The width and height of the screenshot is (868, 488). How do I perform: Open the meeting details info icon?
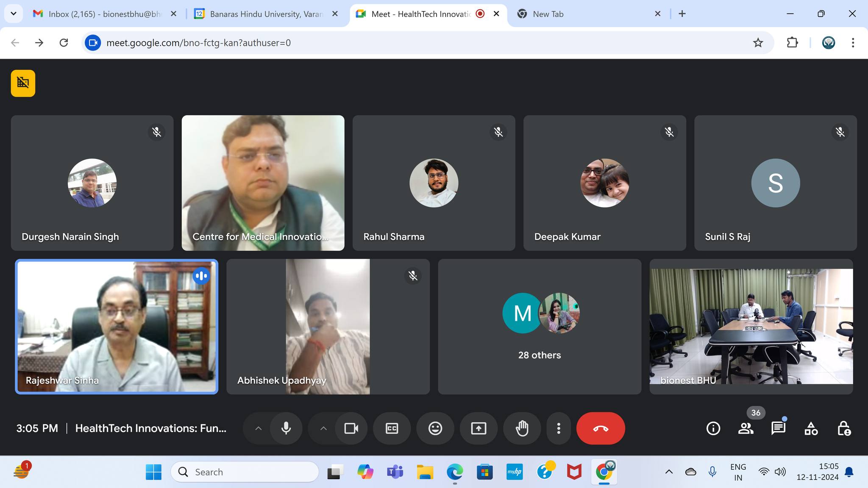pyautogui.click(x=713, y=428)
